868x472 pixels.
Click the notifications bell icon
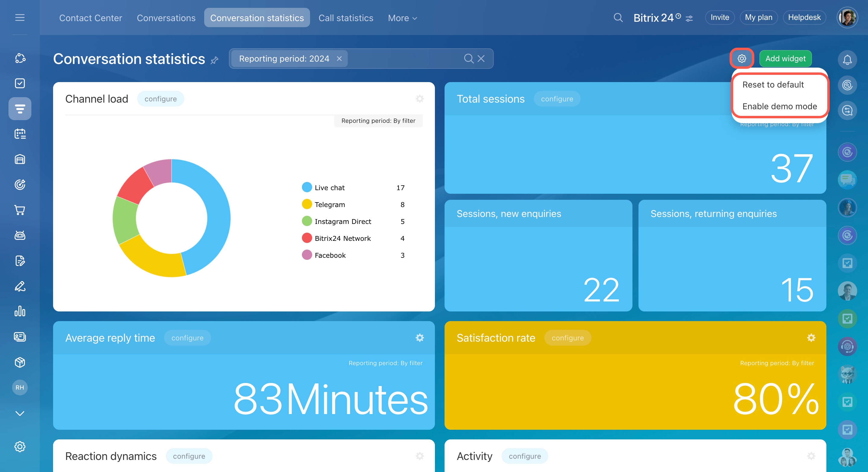pyautogui.click(x=847, y=60)
